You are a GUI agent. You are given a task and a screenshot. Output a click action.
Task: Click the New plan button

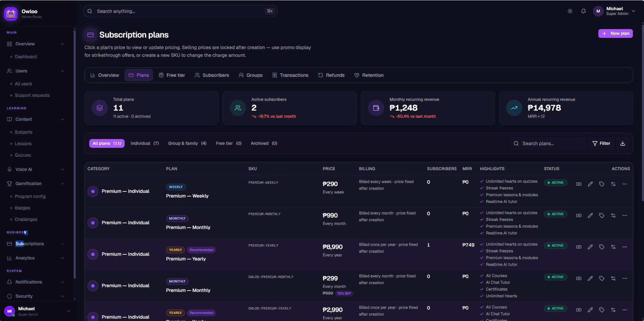click(x=615, y=33)
